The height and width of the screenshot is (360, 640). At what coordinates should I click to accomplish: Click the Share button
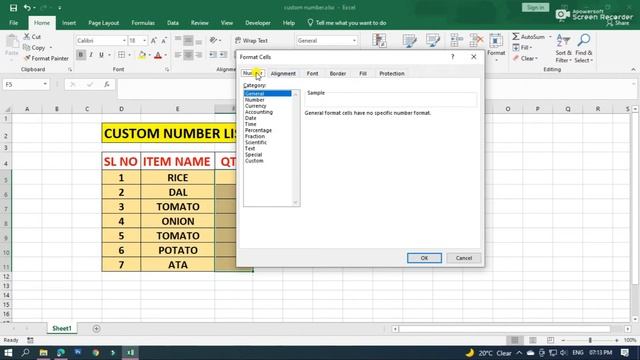618,23
